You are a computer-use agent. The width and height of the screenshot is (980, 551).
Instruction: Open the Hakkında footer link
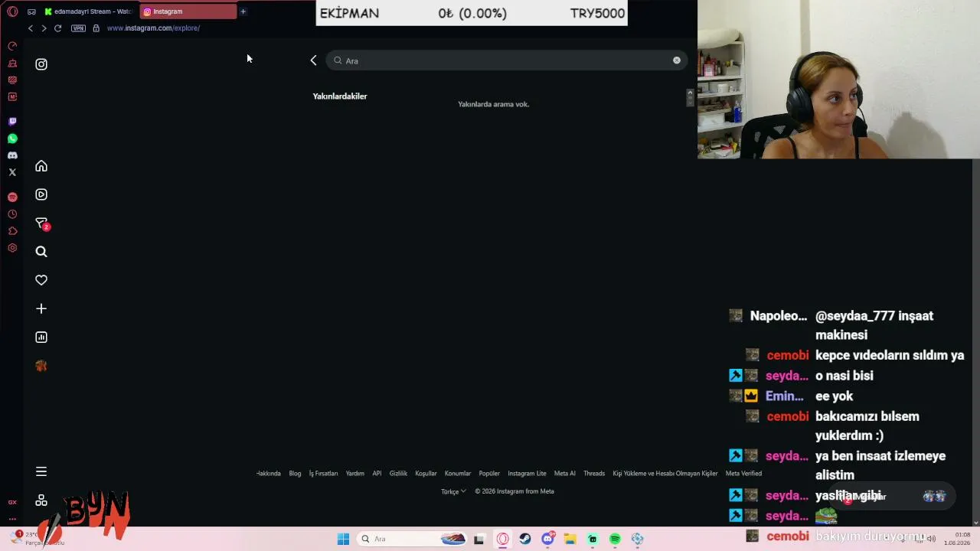(269, 474)
